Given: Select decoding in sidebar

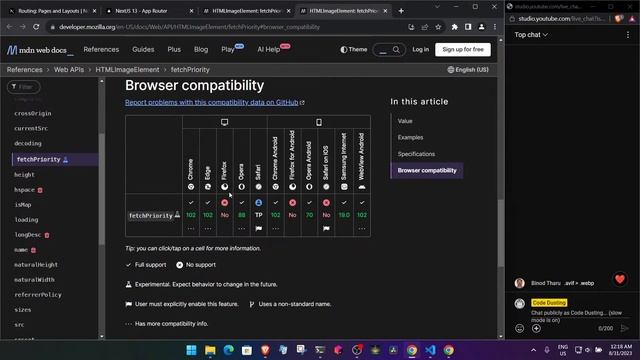Looking at the screenshot, I should 28,143.
